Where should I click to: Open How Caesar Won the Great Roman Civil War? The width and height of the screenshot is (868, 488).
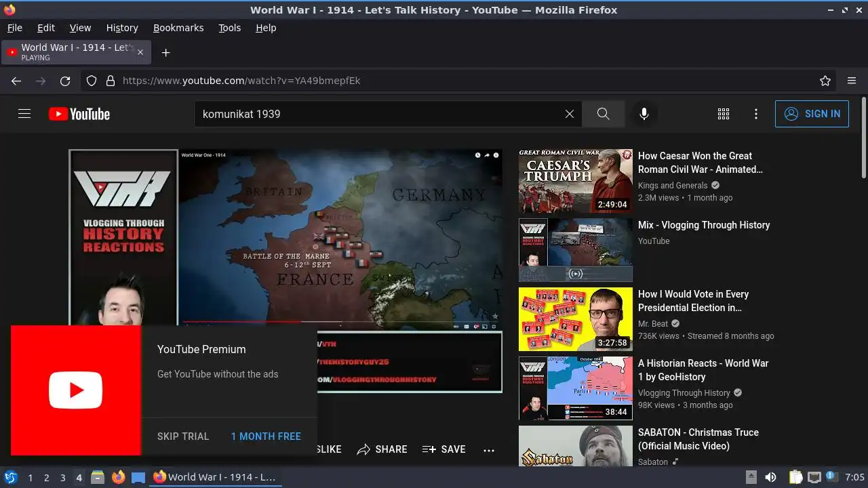[701, 163]
